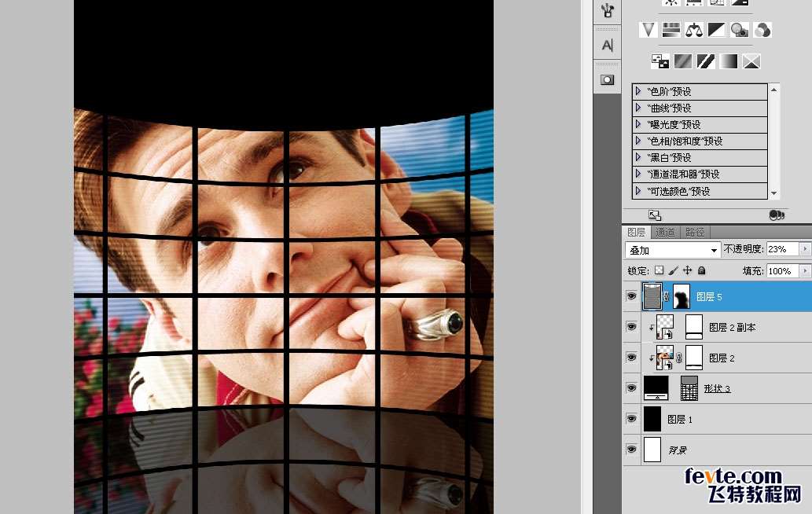
Task: Hide the 图层 5 layer
Action: click(631, 296)
